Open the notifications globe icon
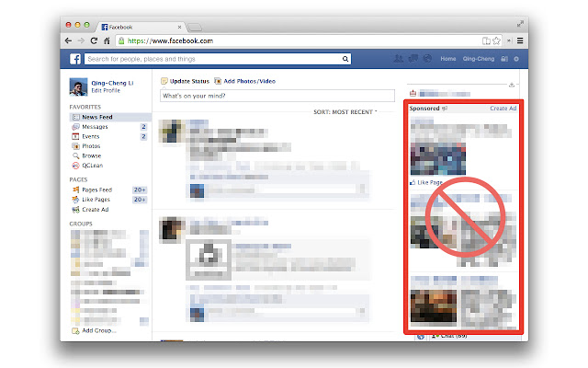 point(427,59)
